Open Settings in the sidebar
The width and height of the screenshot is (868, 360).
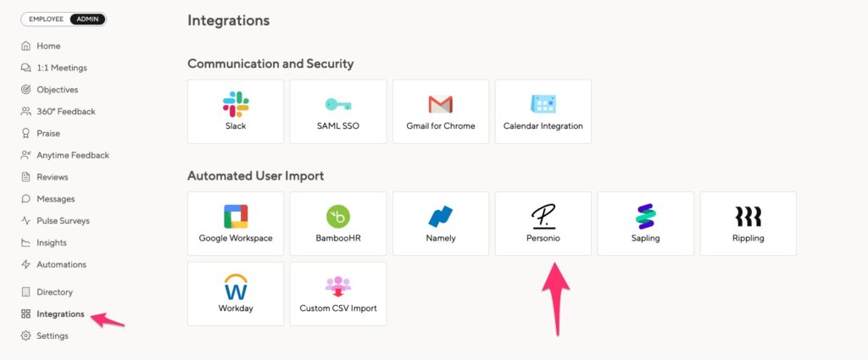52,336
